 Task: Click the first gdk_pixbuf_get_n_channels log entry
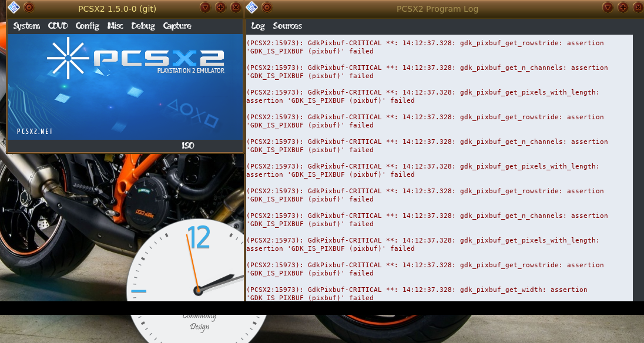[427, 72]
